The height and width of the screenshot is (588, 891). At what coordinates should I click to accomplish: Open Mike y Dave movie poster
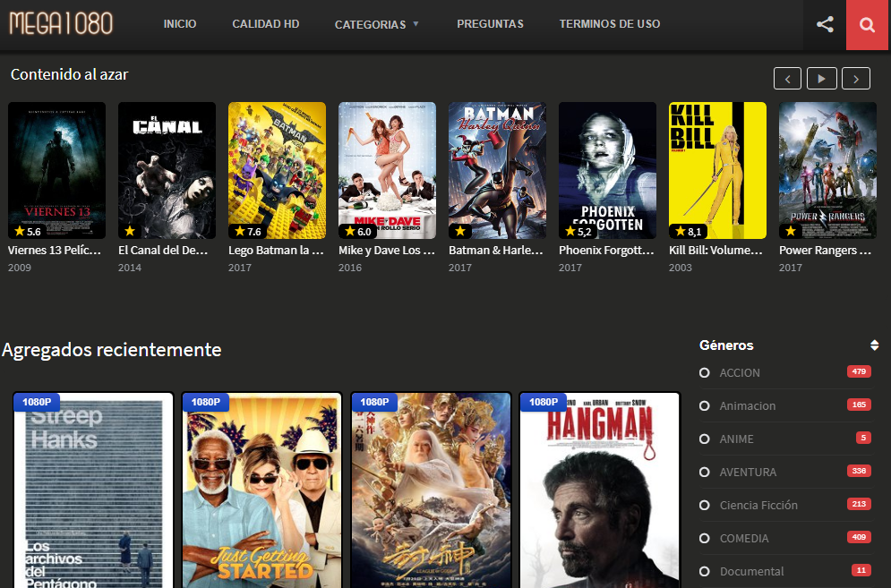pos(388,170)
